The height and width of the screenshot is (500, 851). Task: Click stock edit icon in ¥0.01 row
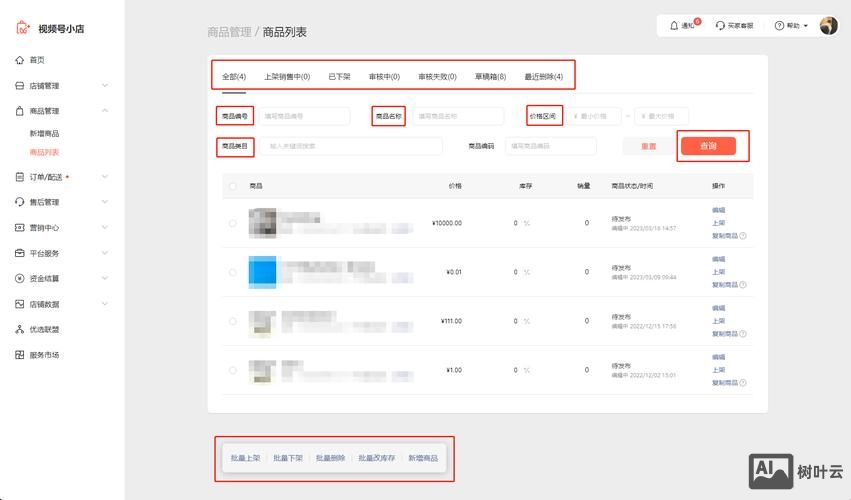pos(526,272)
